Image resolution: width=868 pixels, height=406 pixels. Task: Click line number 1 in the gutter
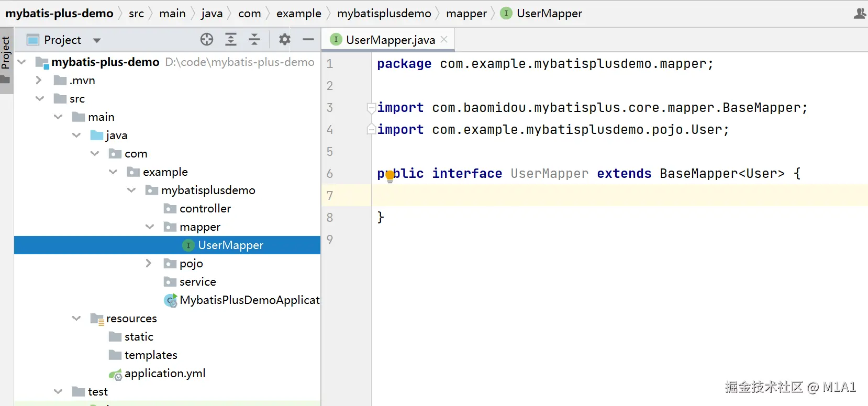point(330,64)
